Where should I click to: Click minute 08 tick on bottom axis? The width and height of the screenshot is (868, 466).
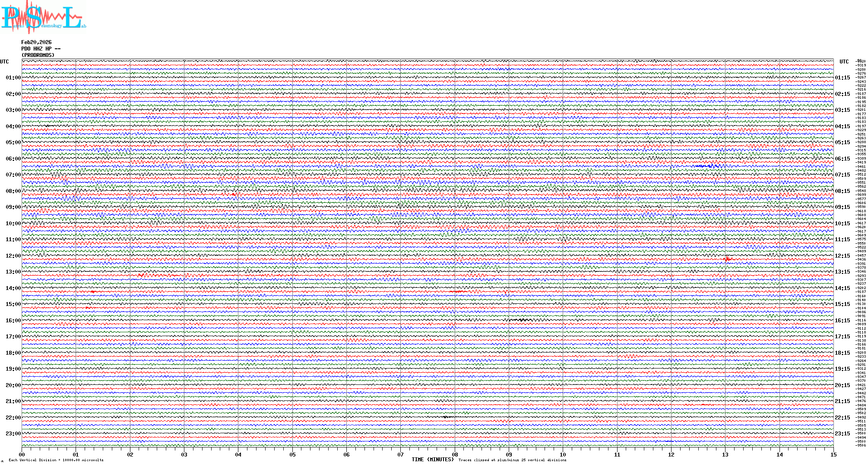[455, 454]
